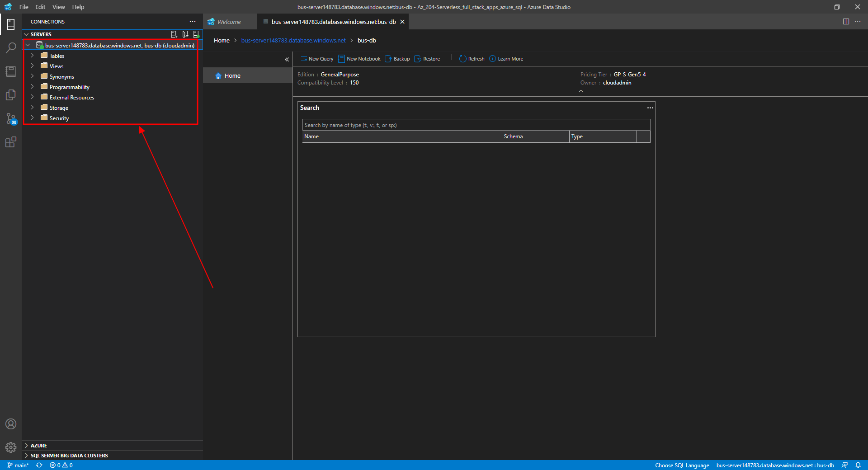Click the New Query toolbar button

(316, 59)
